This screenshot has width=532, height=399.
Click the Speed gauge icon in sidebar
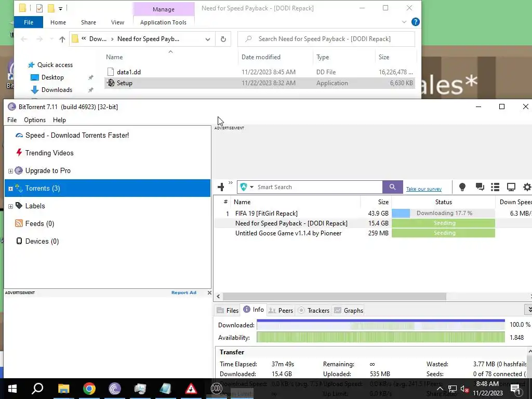pyautogui.click(x=19, y=136)
